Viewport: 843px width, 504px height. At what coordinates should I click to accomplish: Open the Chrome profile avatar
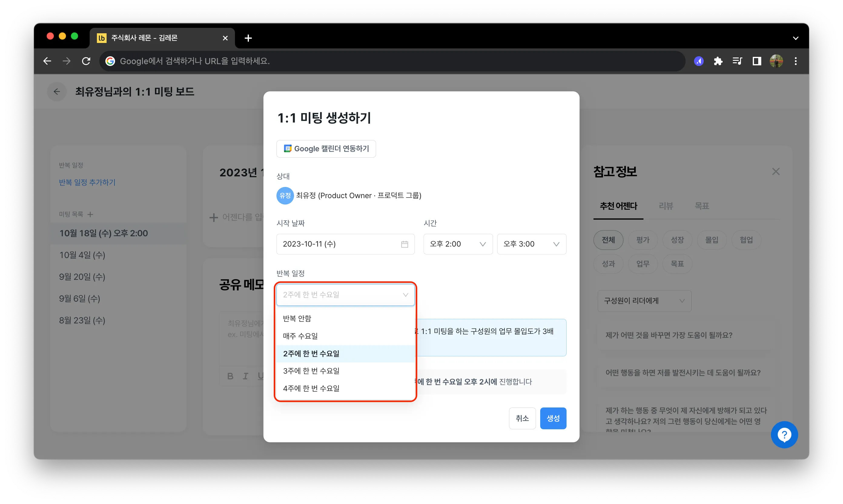point(776,61)
